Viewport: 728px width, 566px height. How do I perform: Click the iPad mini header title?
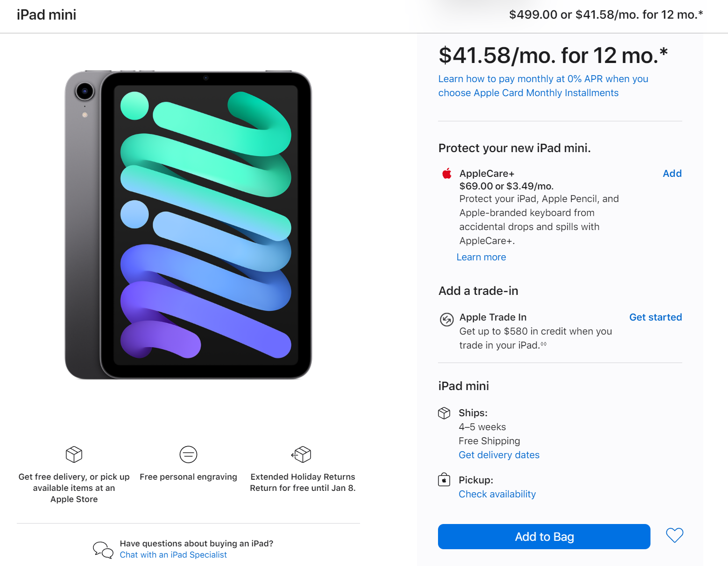46,15
